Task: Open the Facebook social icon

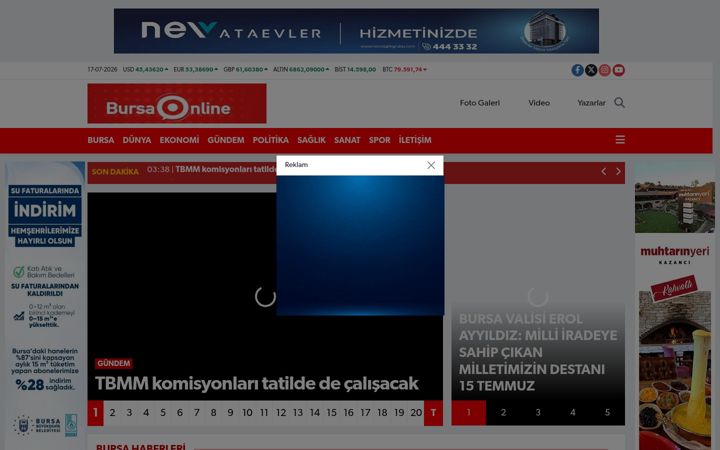Action: click(577, 70)
